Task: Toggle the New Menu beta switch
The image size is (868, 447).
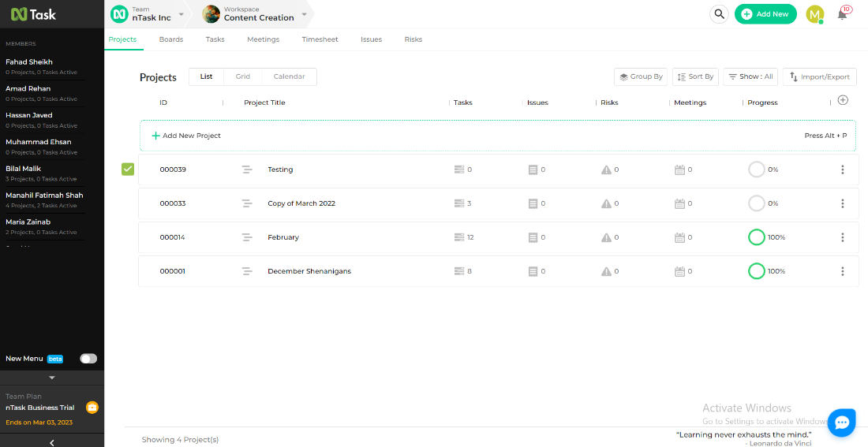Action: point(88,359)
